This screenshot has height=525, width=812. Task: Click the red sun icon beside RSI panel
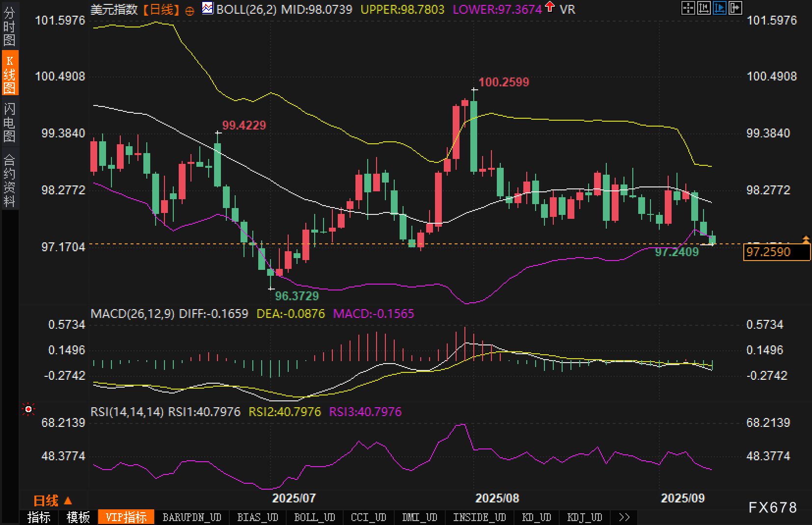point(28,409)
